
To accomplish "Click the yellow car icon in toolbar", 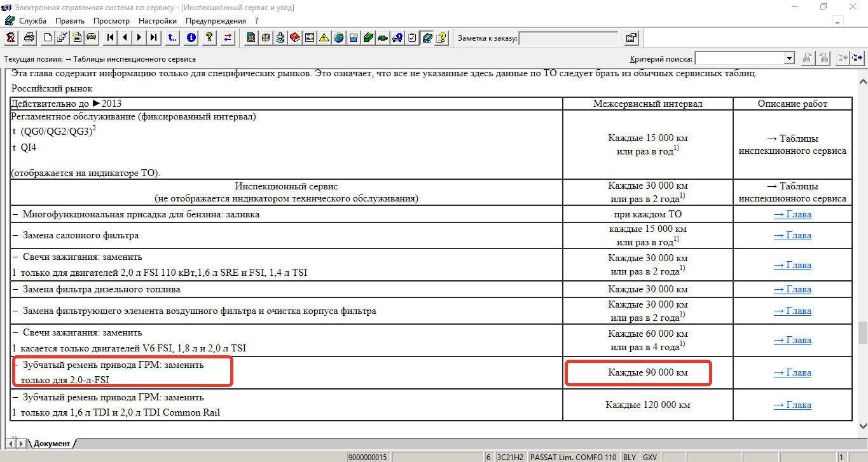I will pos(91,37).
